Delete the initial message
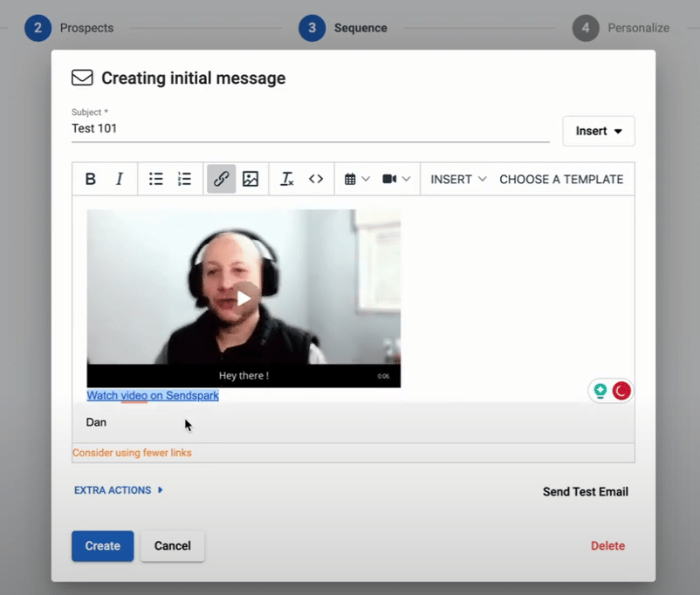The image size is (700, 595). tap(607, 546)
